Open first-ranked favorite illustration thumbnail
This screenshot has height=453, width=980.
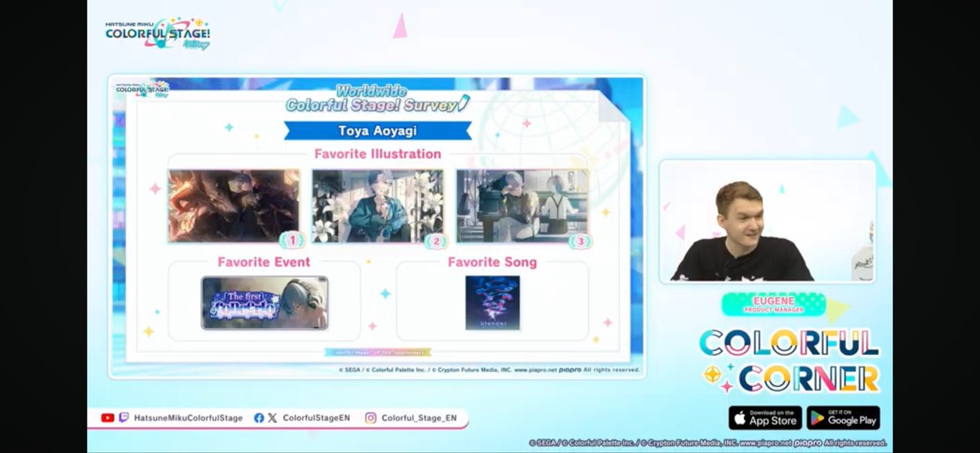234,206
